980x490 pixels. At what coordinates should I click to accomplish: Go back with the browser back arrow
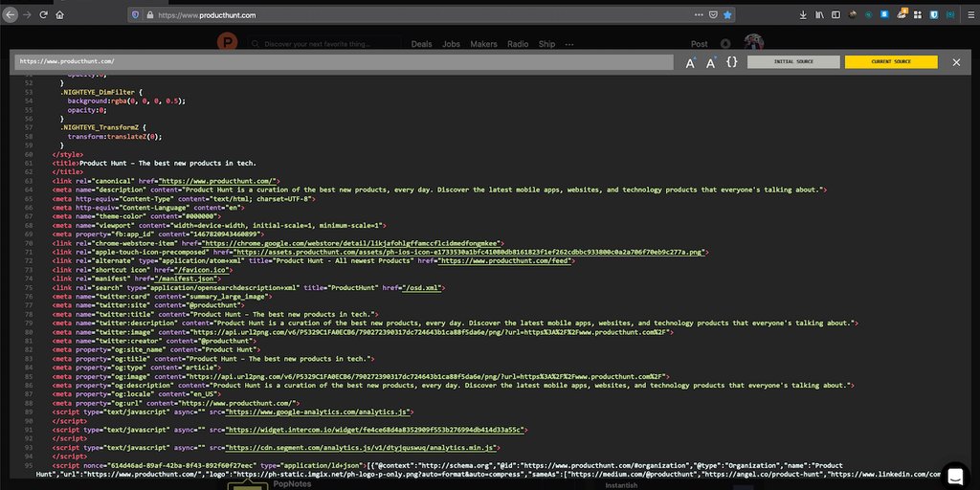pyautogui.click(x=10, y=14)
